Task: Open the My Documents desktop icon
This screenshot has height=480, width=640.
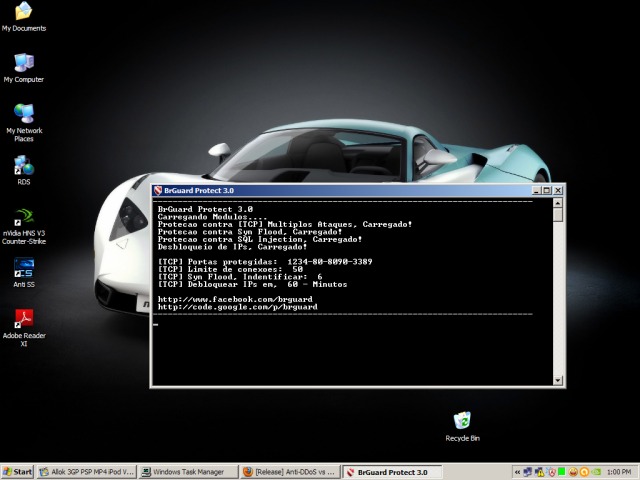Action: [x=23, y=12]
